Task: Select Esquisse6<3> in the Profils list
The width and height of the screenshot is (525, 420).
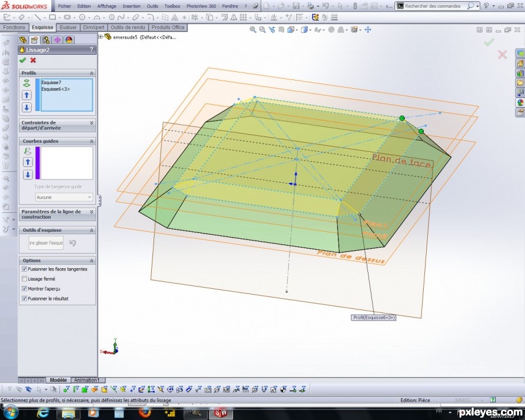Action: tap(55, 89)
